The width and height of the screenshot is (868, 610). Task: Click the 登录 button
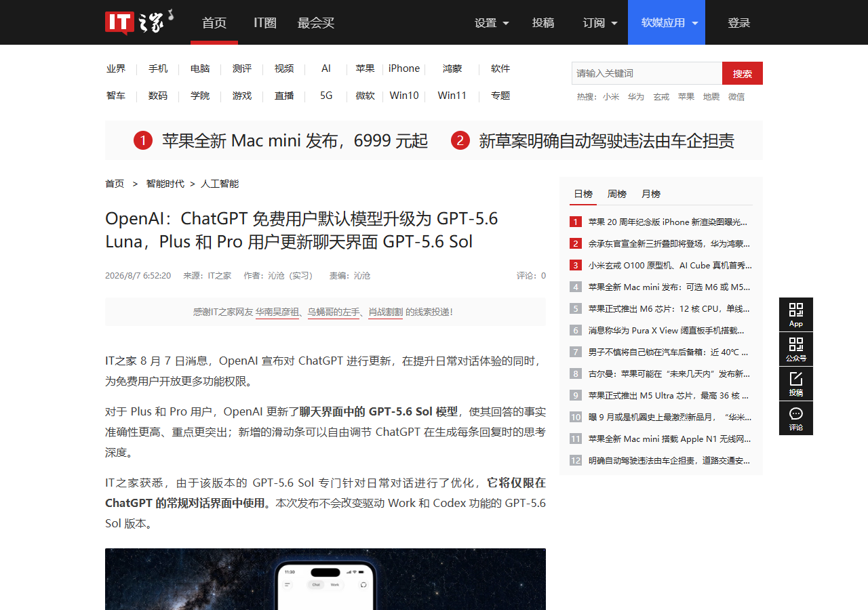739,22
